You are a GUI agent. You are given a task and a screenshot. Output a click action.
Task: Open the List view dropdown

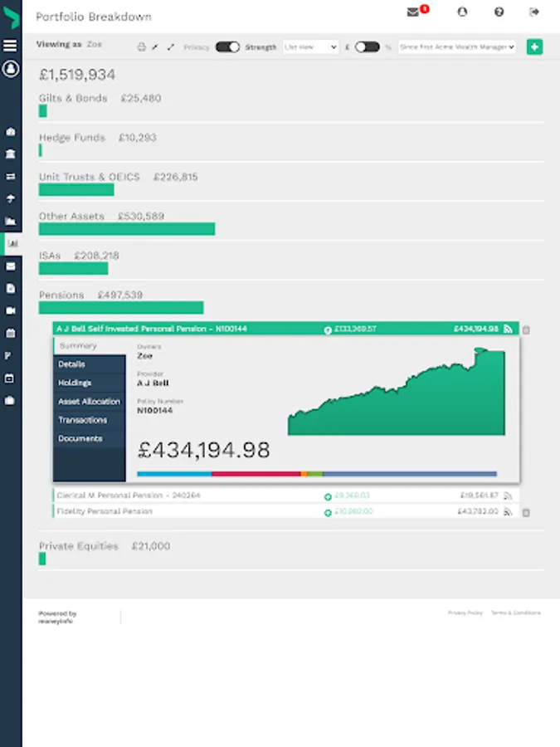[310, 46]
